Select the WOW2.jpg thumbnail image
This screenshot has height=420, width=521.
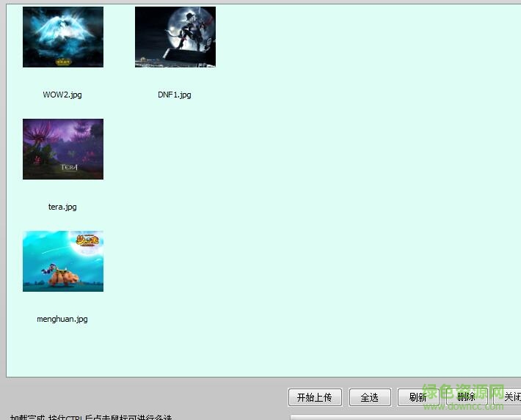pos(63,37)
